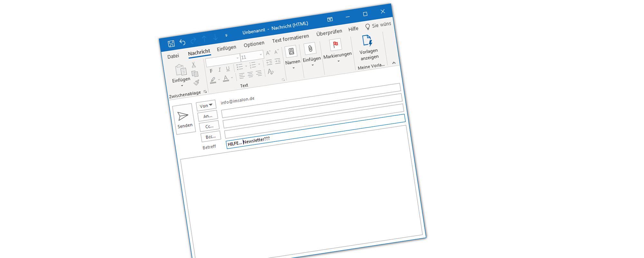Open the Namen address book icon
This screenshot has height=258, width=644.
[x=291, y=52]
